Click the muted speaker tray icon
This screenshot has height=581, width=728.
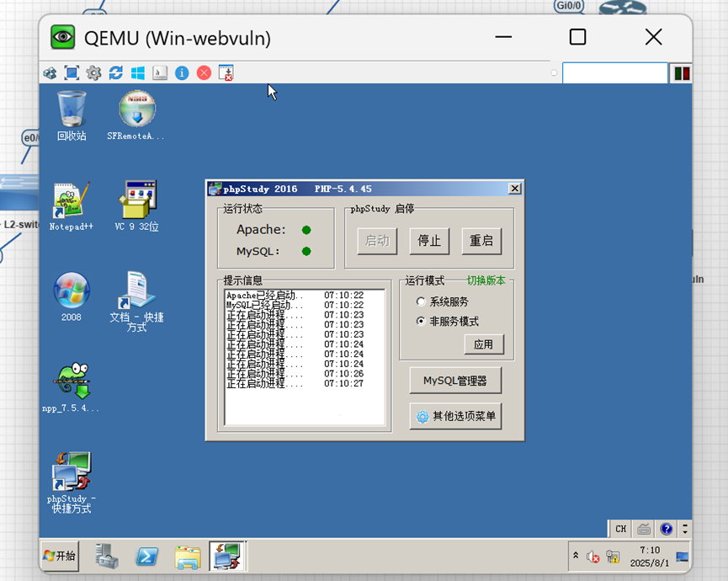[592, 557]
